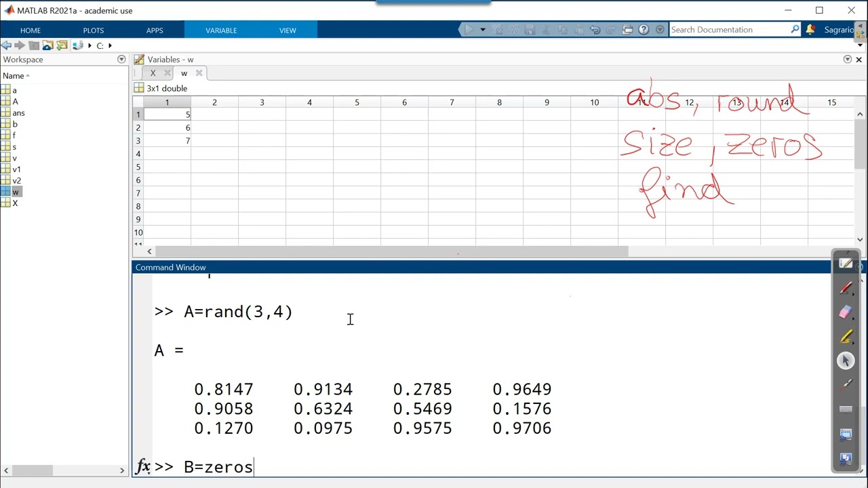This screenshot has width=868, height=488.
Task: Select column header 2 in variable editor
Action: pos(214,102)
